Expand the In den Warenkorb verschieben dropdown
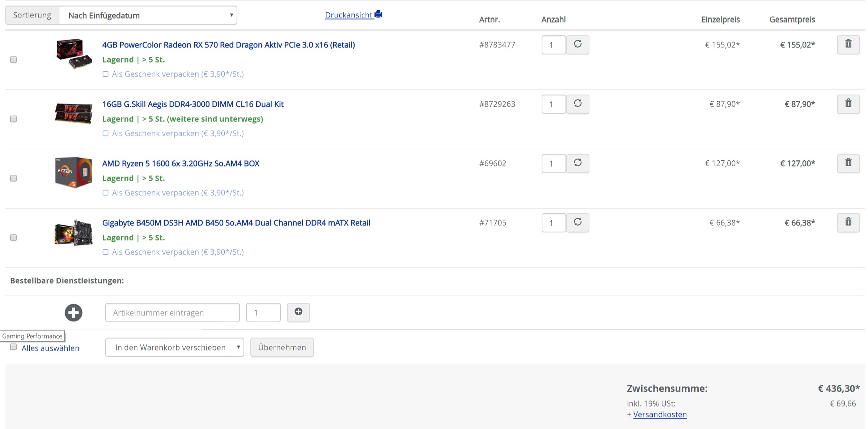 [174, 347]
